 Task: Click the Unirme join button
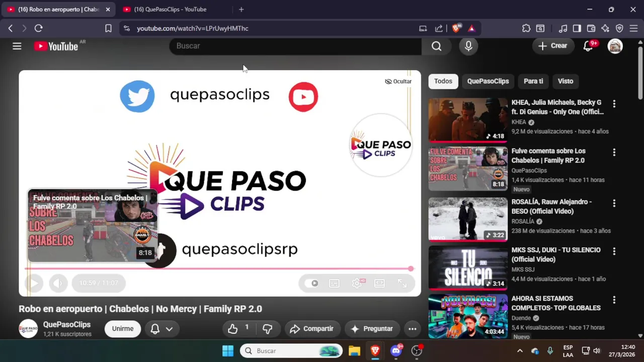[x=123, y=329]
